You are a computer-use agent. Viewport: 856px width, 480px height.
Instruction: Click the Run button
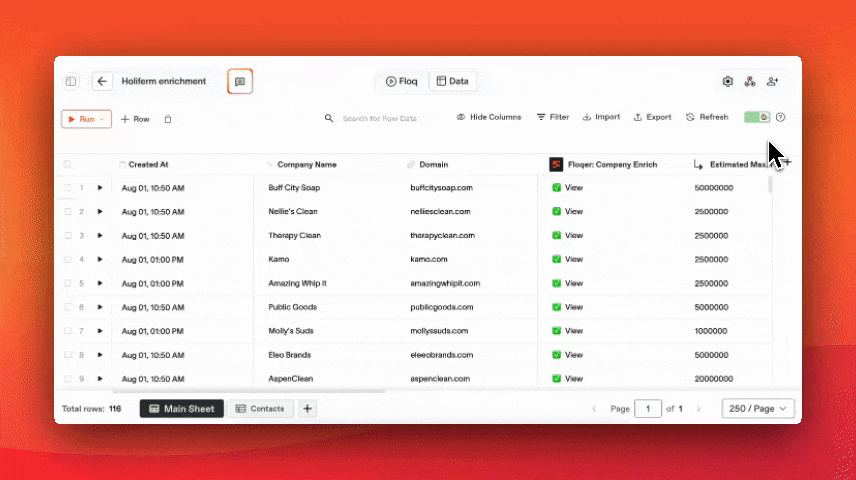tap(86, 119)
